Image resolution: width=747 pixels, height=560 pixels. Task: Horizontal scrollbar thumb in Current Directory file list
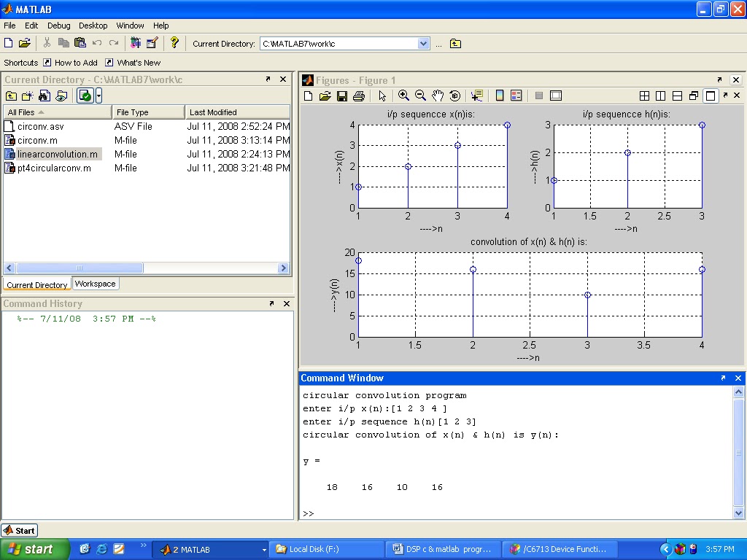(79, 268)
